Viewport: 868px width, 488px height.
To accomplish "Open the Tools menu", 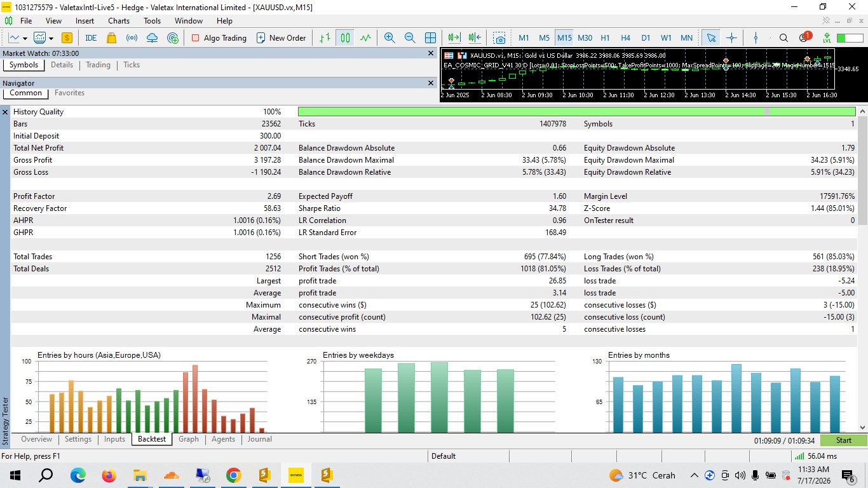I will (x=152, y=21).
